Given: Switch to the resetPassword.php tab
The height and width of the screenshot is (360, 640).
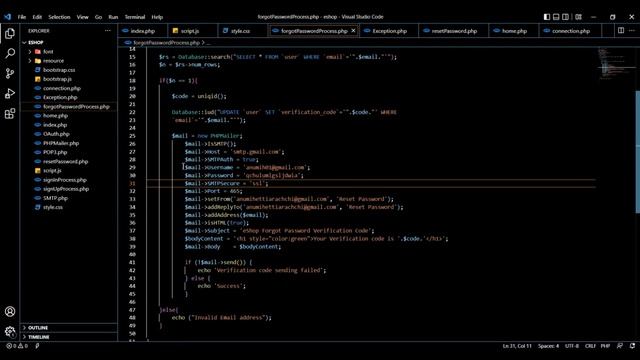Looking at the screenshot, I should coord(454,31).
